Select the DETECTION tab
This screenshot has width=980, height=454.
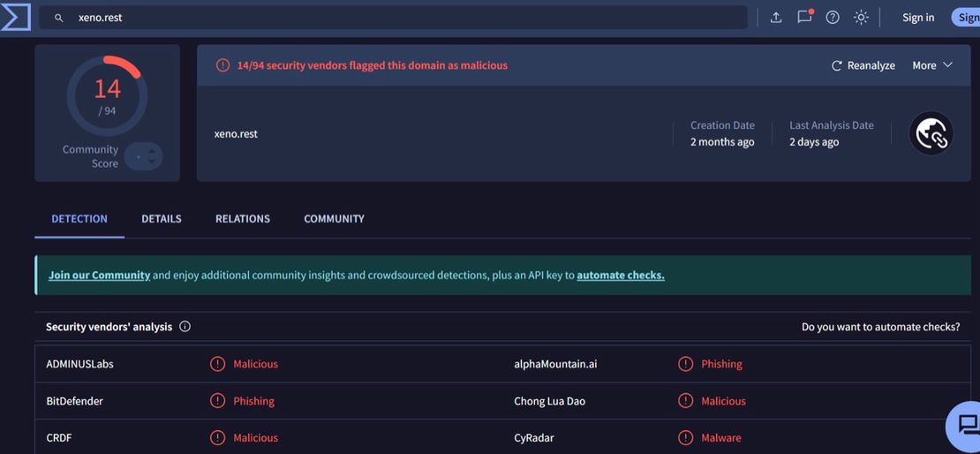click(x=79, y=219)
